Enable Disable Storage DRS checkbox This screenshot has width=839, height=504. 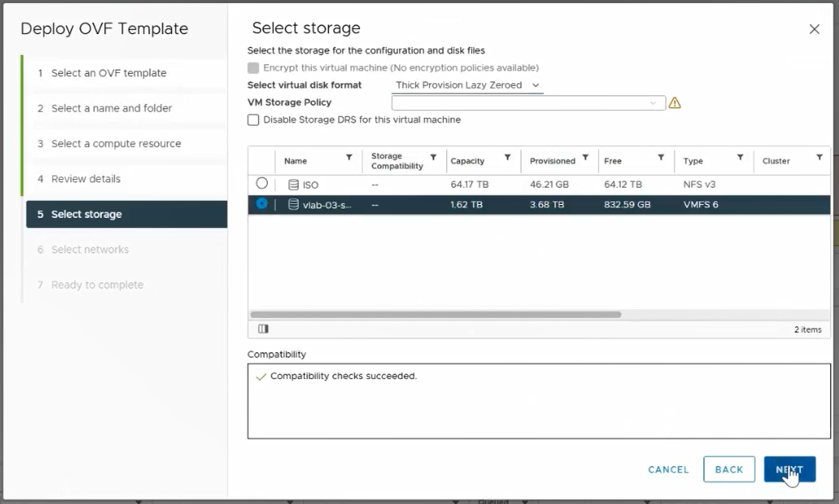point(253,120)
